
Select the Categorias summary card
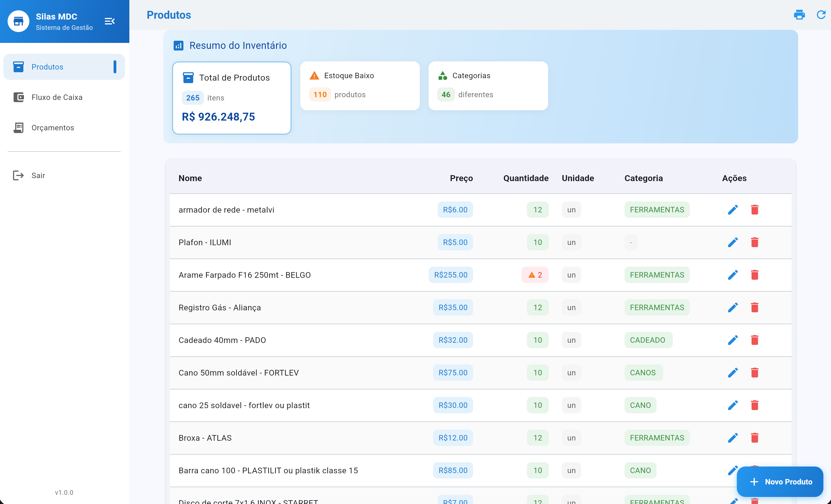488,86
